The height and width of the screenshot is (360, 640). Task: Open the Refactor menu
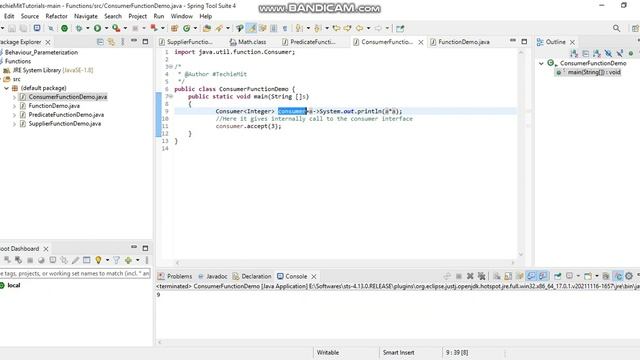(56, 16)
